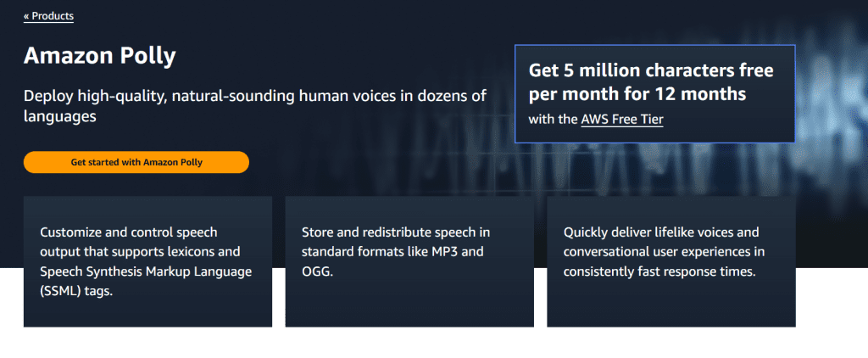Viewport: 868px width, 358px height.
Task: Open the AWS Free Tier link
Action: [x=622, y=120]
